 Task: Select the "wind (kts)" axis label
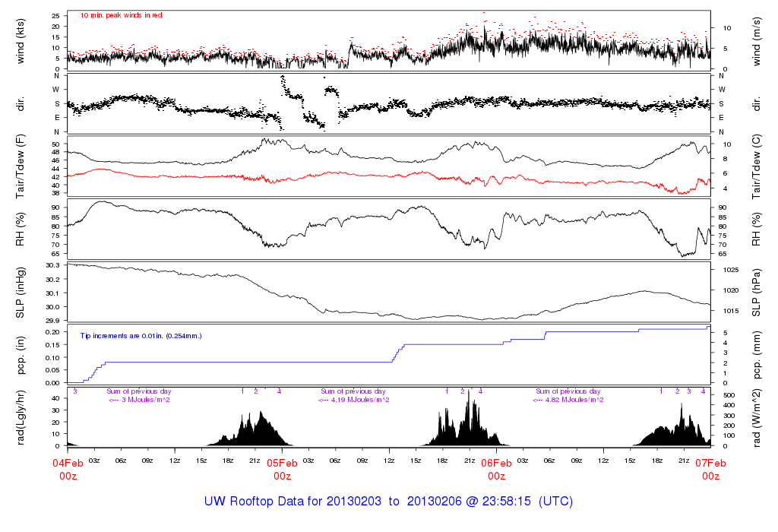21,41
